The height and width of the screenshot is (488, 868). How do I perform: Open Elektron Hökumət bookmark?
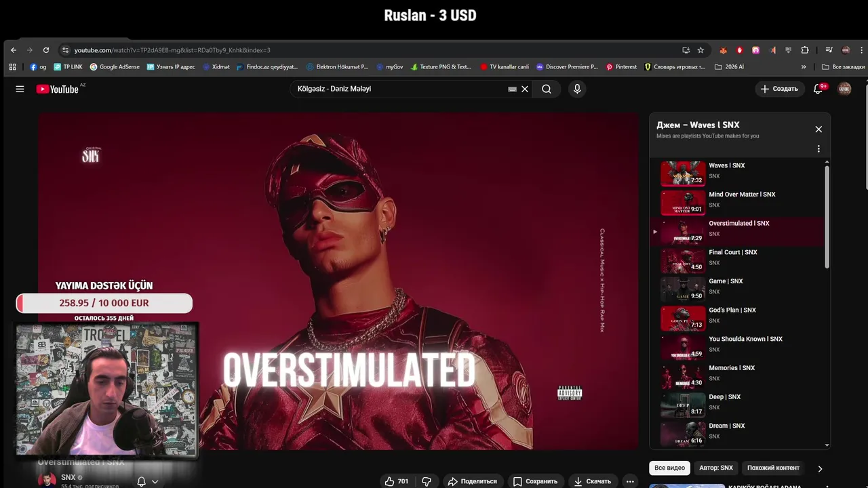pyautogui.click(x=337, y=67)
